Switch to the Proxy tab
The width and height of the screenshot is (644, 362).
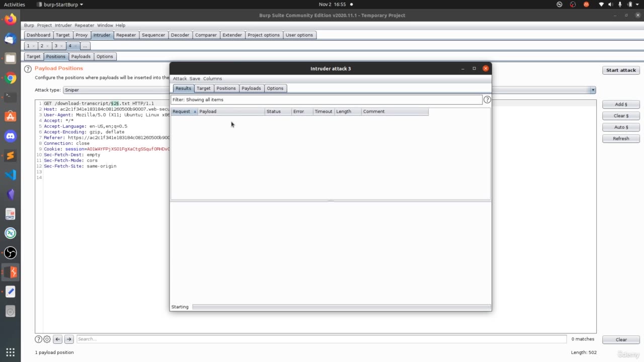[x=82, y=35]
